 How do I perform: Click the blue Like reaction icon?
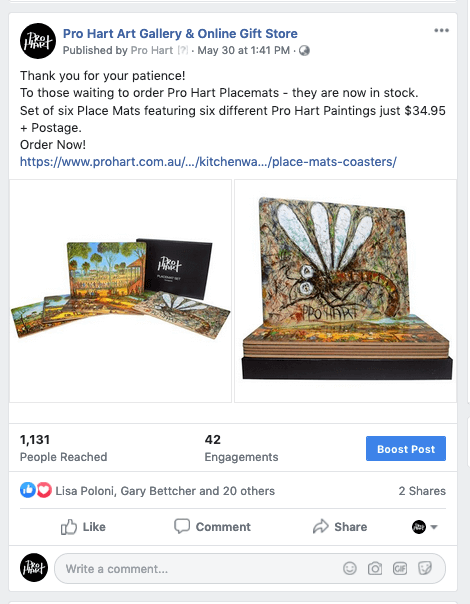pyautogui.click(x=28, y=490)
